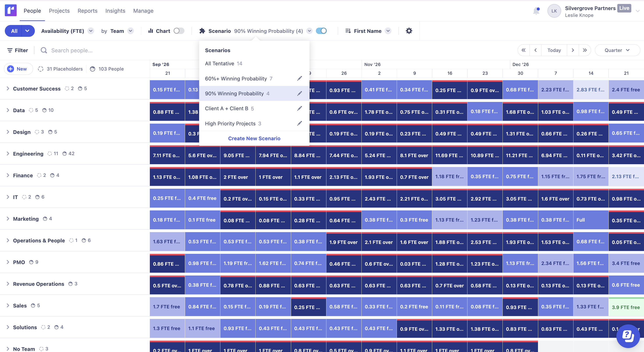Click the Filter lines icon
Screen dimensions: 644x352
coord(10,50)
